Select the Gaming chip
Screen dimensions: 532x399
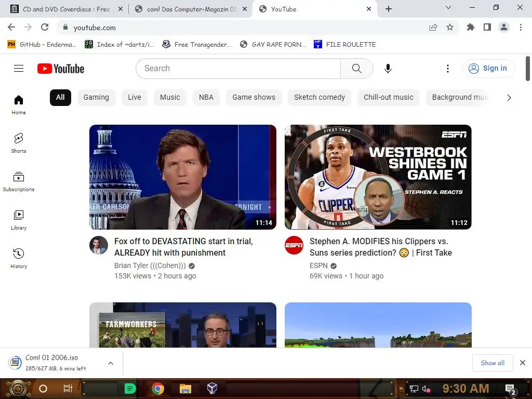point(96,97)
